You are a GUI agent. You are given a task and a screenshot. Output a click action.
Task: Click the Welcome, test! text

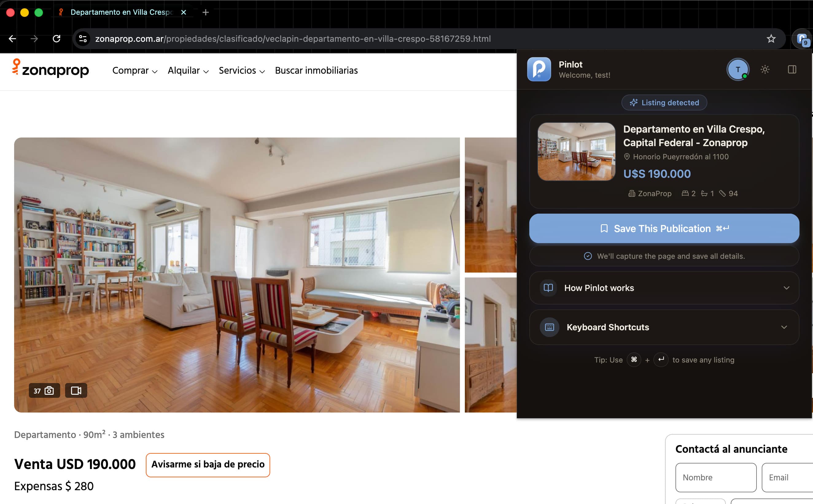pos(584,75)
